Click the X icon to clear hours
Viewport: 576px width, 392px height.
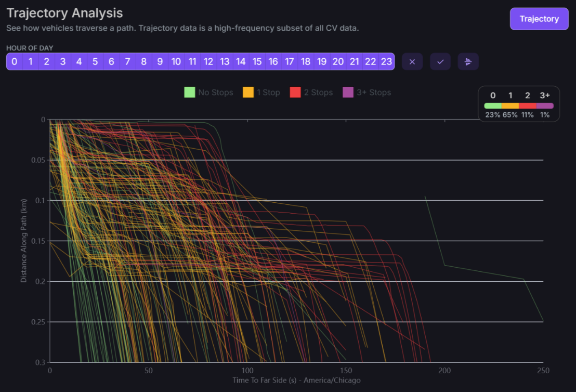(x=412, y=62)
